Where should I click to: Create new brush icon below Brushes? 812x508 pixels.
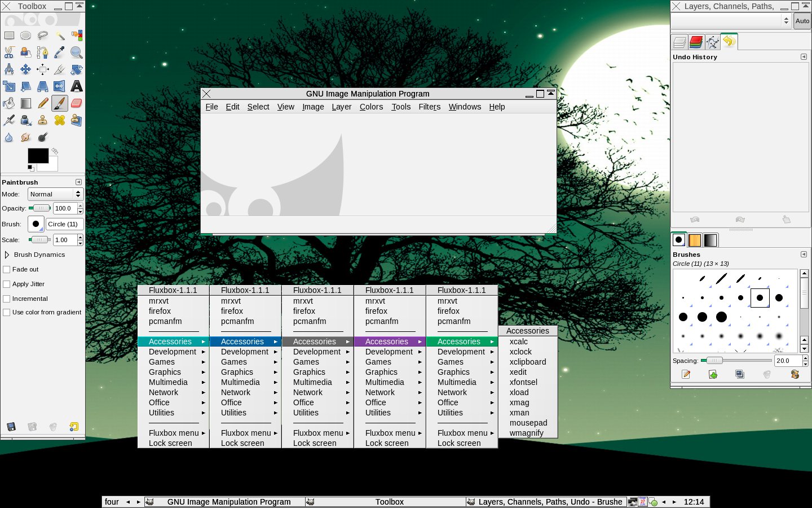pos(713,374)
